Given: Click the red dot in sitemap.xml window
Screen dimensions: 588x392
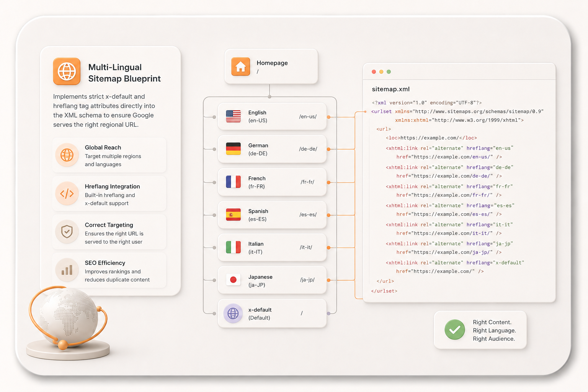Looking at the screenshot, I should (x=374, y=72).
